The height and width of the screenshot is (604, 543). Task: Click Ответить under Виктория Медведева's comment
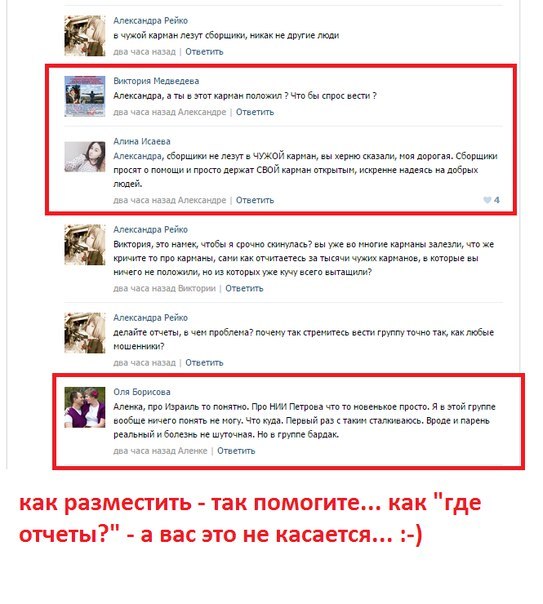(x=255, y=112)
